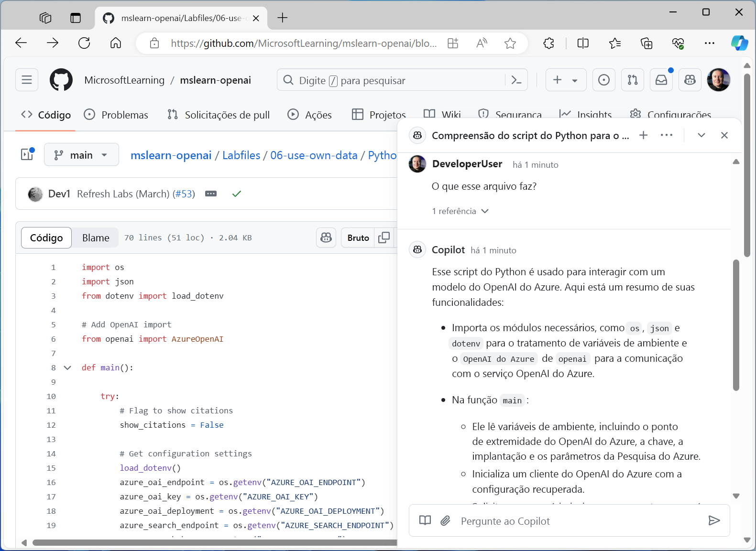Go to Labfiles breadcrumb folder

tap(241, 155)
